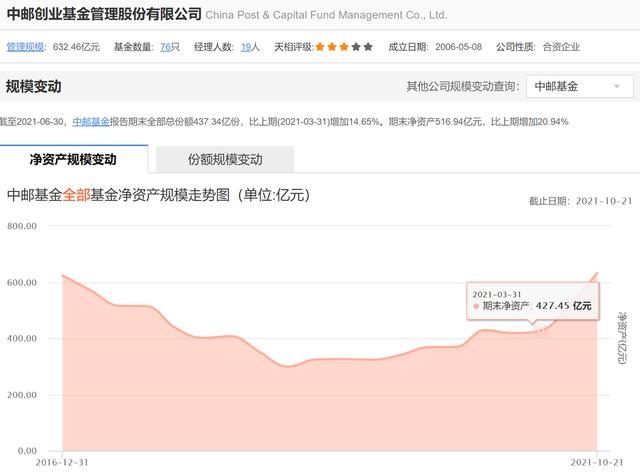Viewport: 640px width, 474px height.
Task: Click the 632.46亿元 management scale value
Action: click(76, 47)
